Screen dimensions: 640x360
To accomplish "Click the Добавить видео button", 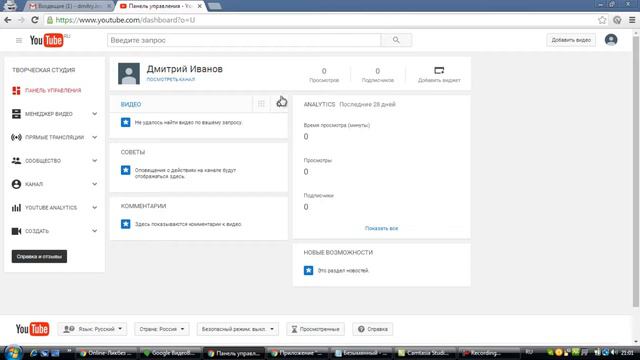I will 571,40.
